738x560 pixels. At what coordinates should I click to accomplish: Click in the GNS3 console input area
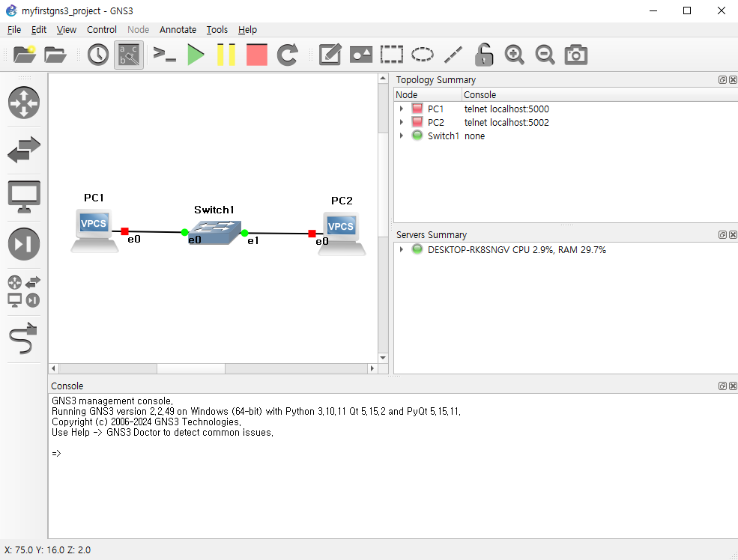pos(393,466)
